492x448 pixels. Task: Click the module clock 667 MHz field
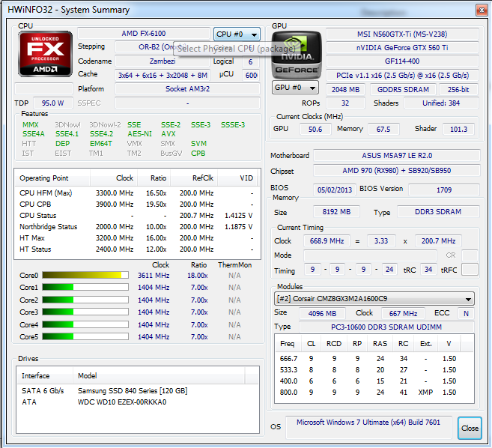click(x=403, y=313)
